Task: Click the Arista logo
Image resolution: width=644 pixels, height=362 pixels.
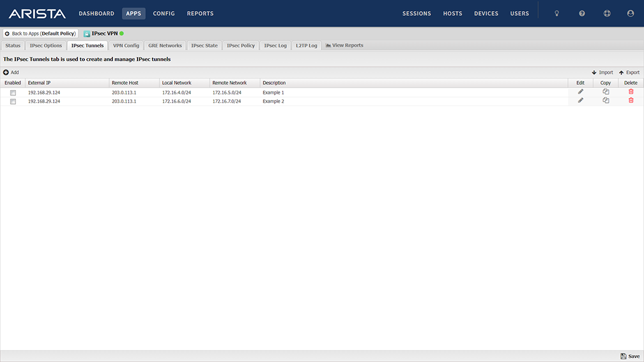Action: 37,13
